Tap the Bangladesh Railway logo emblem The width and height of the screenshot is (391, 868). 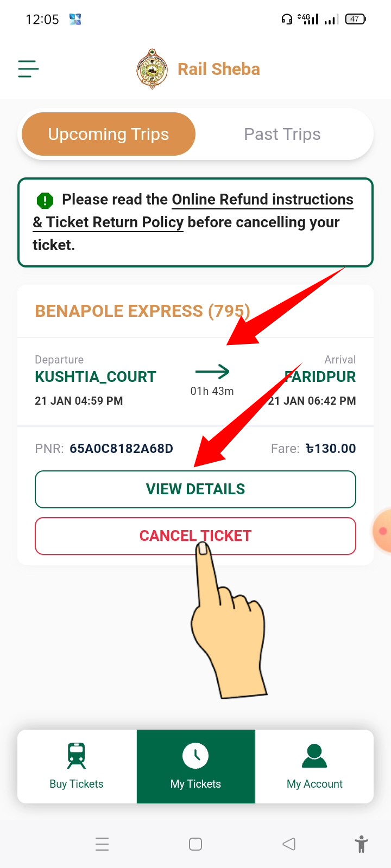[x=153, y=69]
